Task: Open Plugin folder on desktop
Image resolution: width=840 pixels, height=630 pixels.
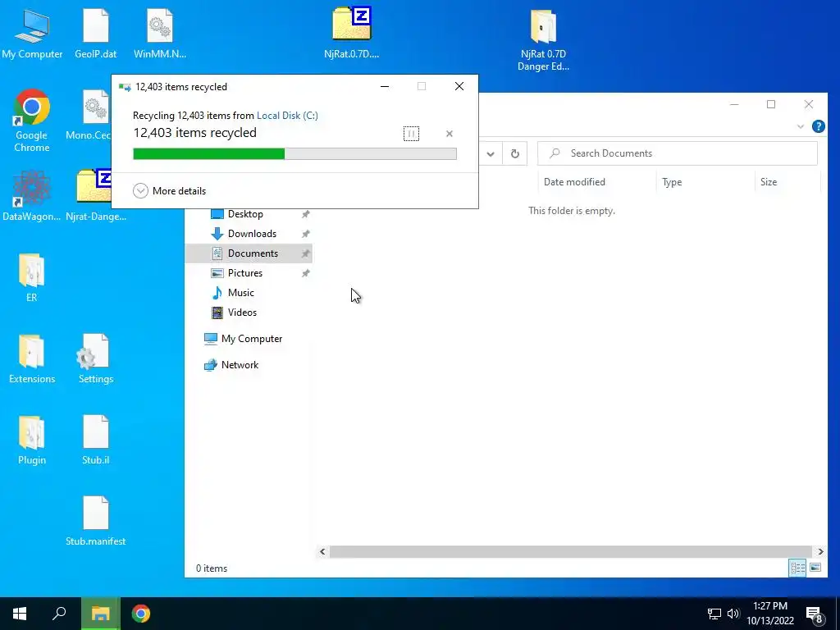Action: click(32, 441)
